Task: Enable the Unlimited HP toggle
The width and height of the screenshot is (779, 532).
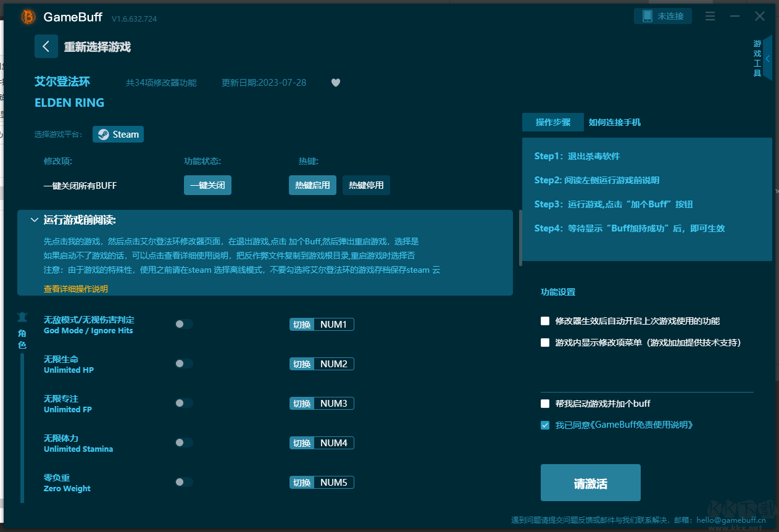Action: [183, 363]
